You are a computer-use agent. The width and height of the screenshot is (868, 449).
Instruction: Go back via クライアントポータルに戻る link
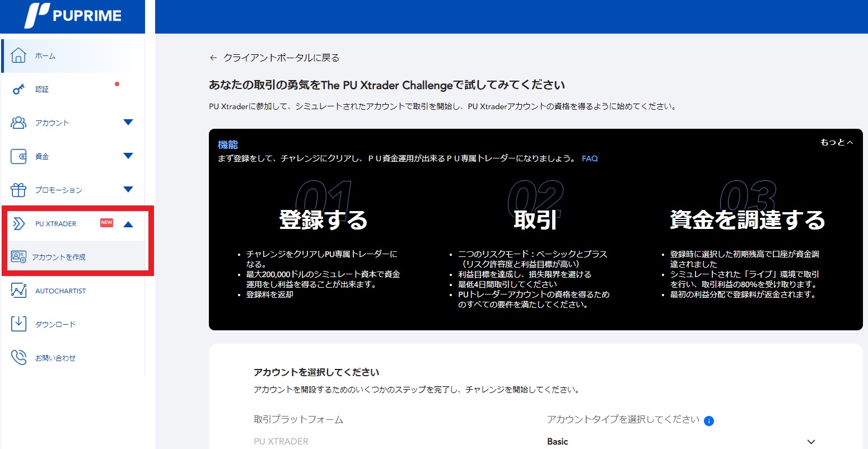click(281, 58)
